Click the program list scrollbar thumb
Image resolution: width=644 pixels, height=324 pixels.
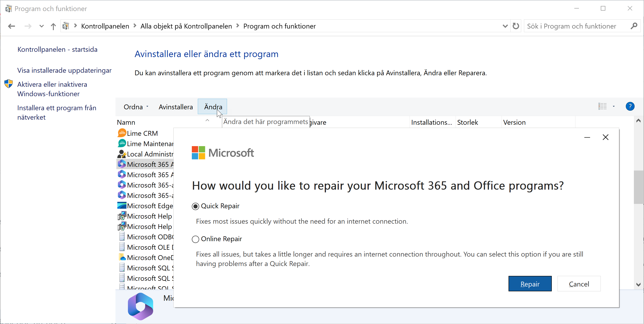tap(638, 187)
